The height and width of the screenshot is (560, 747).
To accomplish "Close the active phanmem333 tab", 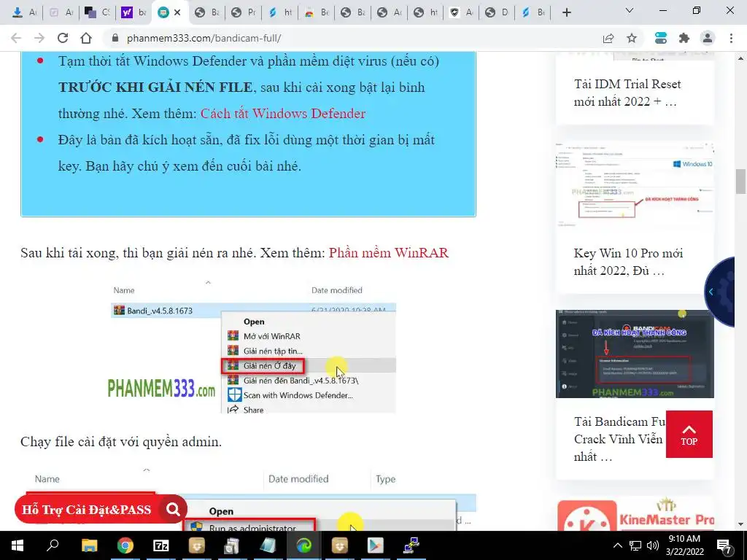I will (x=177, y=12).
